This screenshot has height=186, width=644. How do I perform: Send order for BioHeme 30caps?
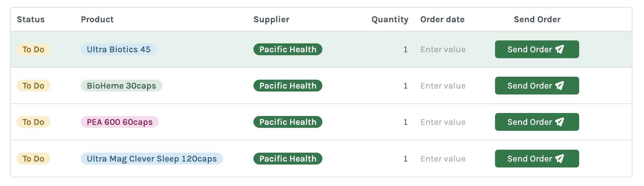click(537, 86)
